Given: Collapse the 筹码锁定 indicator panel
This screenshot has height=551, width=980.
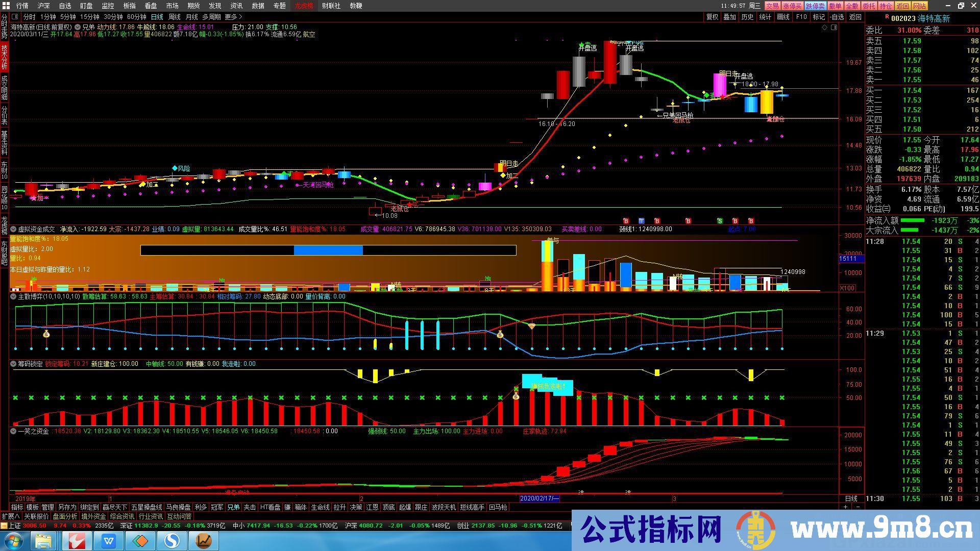Looking at the screenshot, I should pos(13,364).
